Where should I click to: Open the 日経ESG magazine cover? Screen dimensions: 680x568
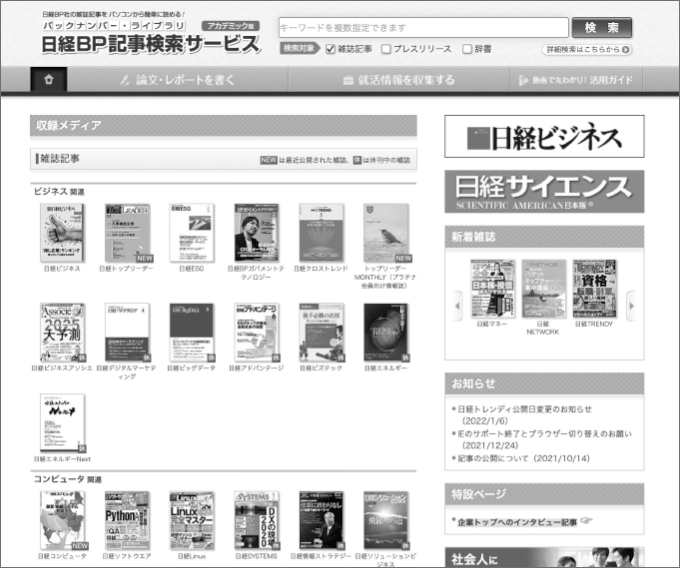[x=190, y=233]
